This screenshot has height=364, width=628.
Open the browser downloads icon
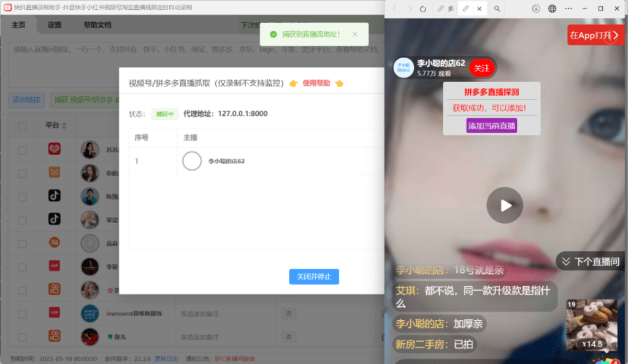coord(536,9)
